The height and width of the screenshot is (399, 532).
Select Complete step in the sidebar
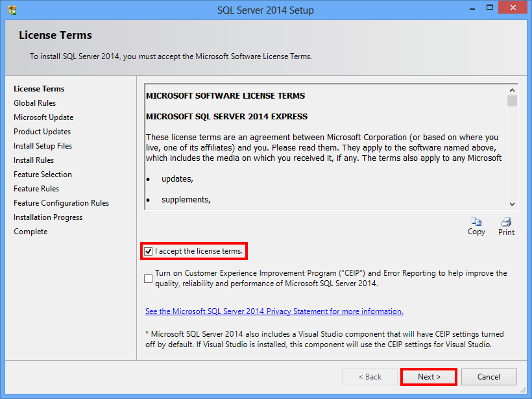[x=30, y=231]
